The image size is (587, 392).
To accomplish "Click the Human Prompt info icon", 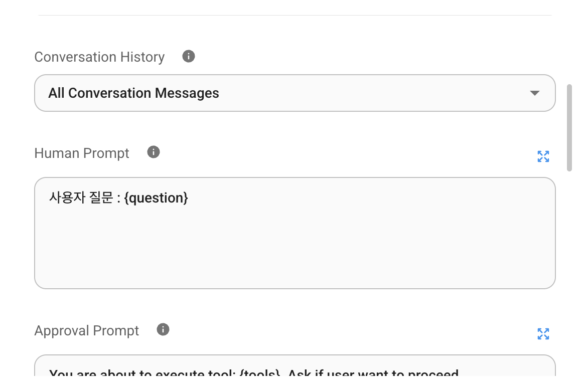I will click(x=154, y=152).
